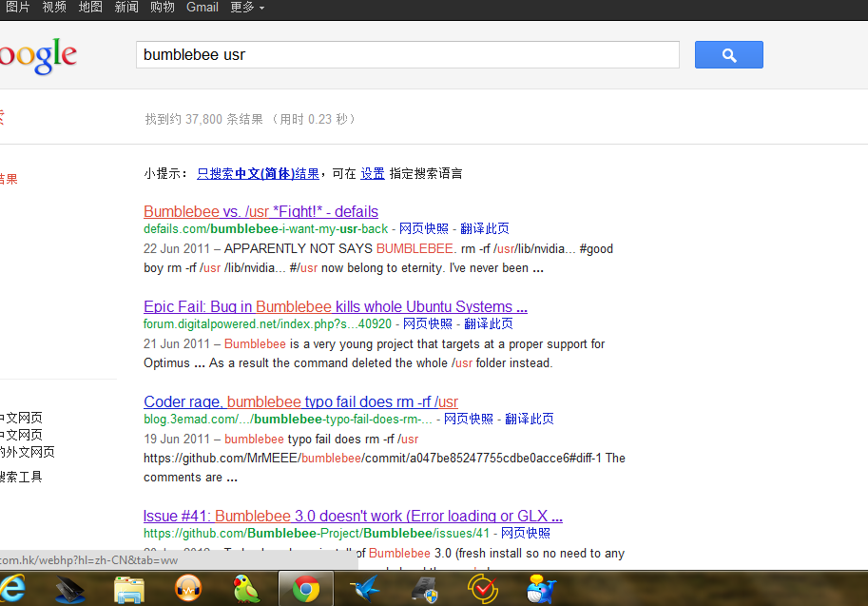Open Windows Explorer folder in taskbar
This screenshot has width=868, height=606.
click(129, 589)
